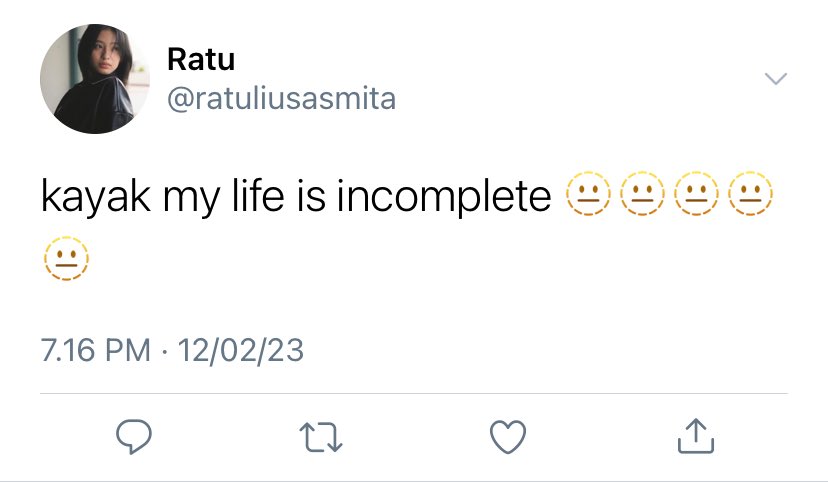Click the first dotted-line face emoji

click(x=588, y=193)
